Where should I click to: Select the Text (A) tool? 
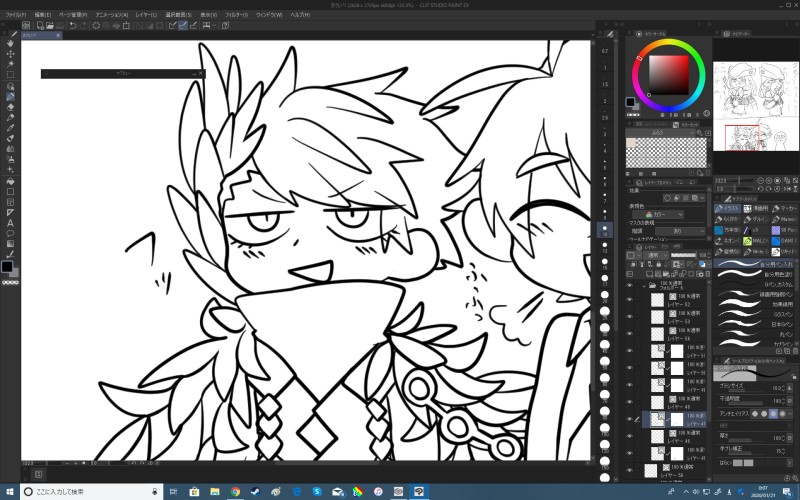click(x=10, y=223)
